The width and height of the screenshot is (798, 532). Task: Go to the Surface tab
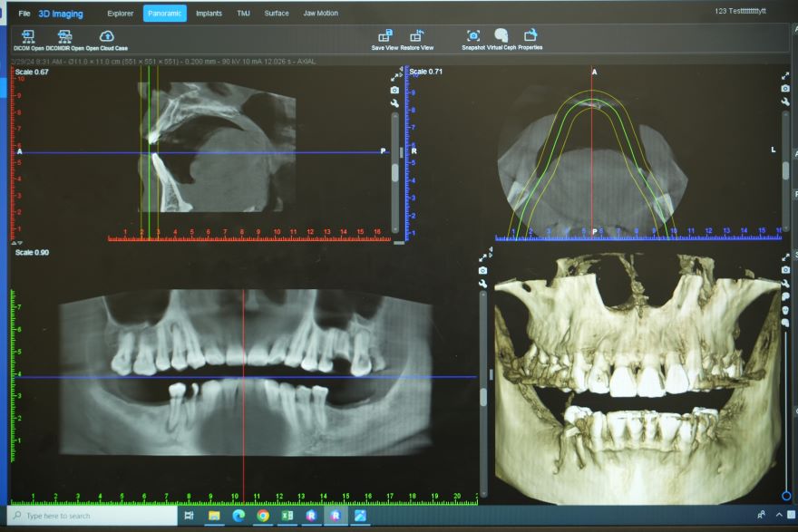click(x=277, y=14)
